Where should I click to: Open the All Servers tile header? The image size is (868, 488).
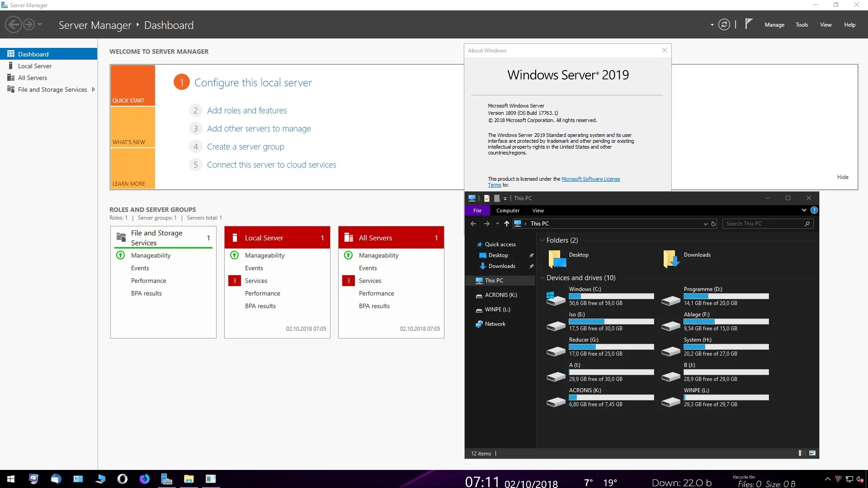point(391,238)
